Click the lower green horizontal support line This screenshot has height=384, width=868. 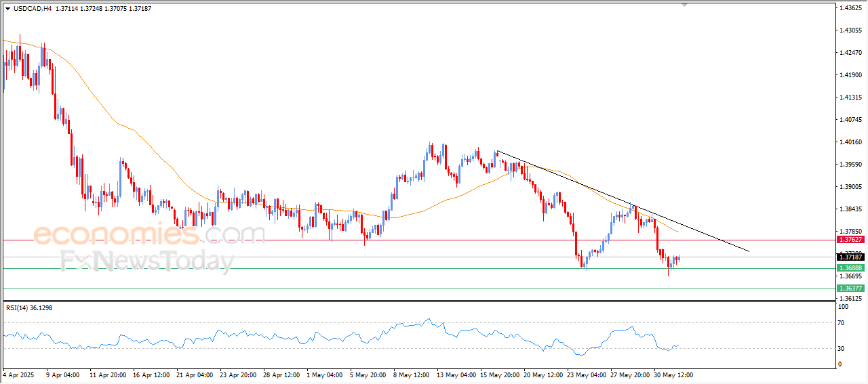(407, 289)
